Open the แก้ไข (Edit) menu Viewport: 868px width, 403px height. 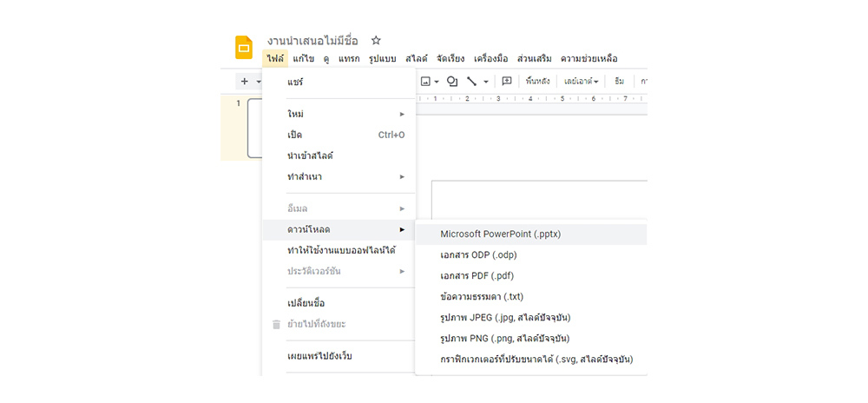pyautogui.click(x=304, y=58)
